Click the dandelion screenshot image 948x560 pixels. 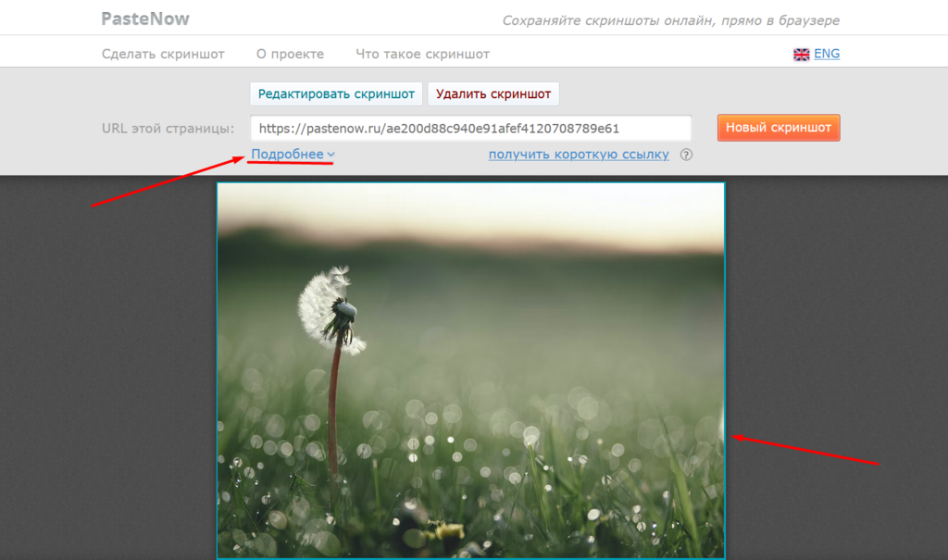coord(470,370)
